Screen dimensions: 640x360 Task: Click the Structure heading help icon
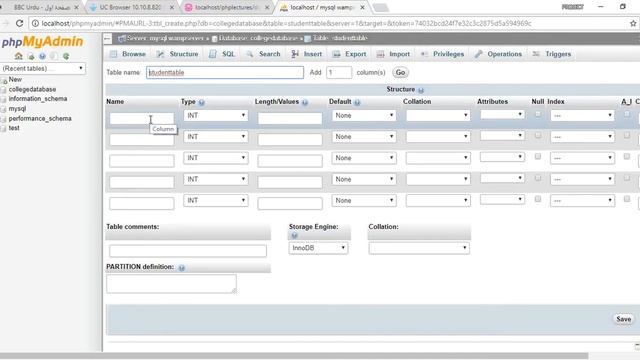coord(421,90)
